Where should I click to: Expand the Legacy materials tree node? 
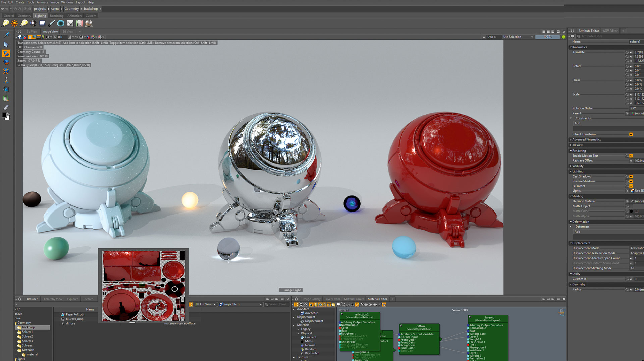298,329
